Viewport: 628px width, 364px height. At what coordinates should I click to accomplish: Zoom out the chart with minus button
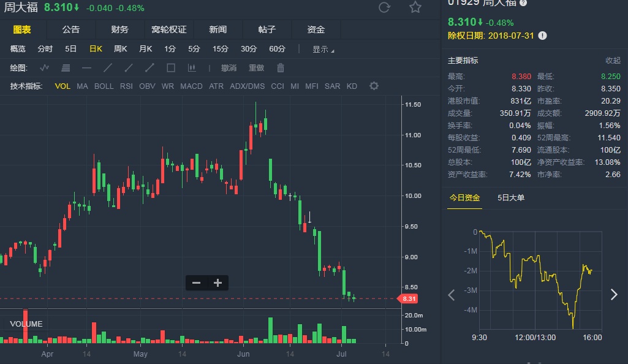pos(196,282)
